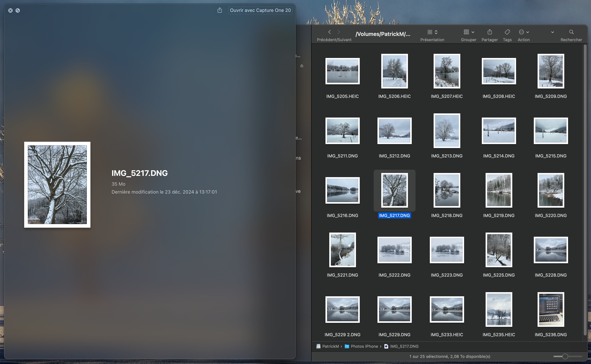591x364 pixels.
Task: Click the IMG_5222.DNG file name
Action: pos(394,275)
